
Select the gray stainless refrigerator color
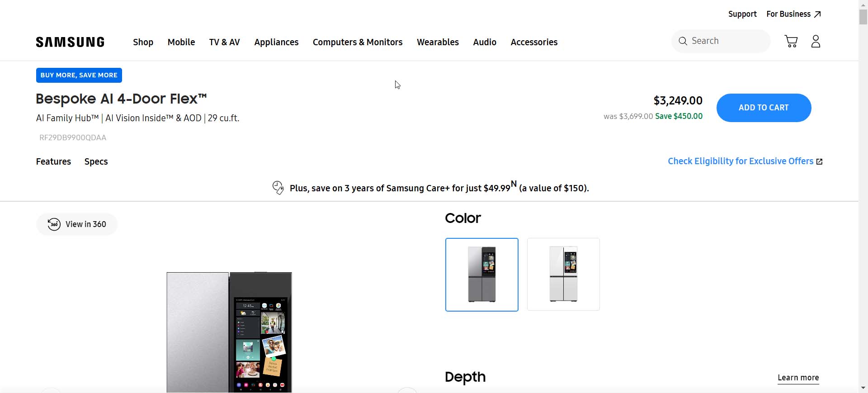point(481,275)
